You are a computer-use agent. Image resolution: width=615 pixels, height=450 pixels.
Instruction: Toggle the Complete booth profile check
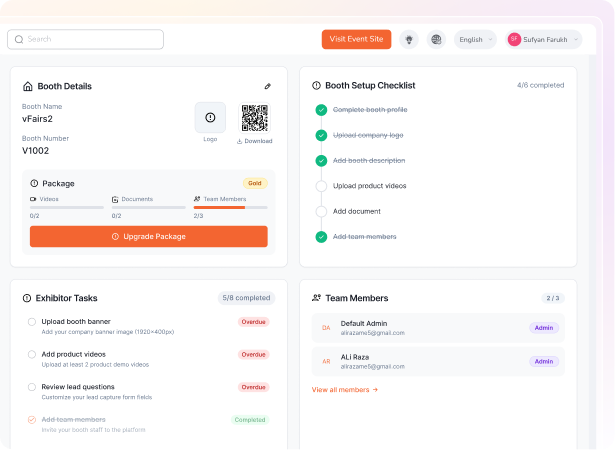tap(321, 110)
